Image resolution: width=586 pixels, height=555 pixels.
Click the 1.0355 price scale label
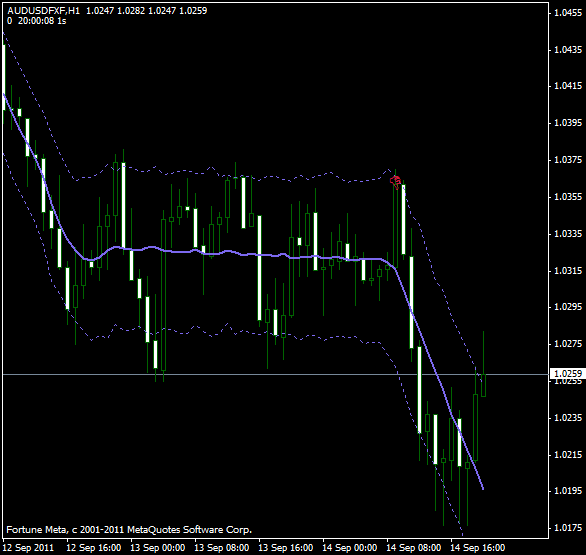[568, 197]
